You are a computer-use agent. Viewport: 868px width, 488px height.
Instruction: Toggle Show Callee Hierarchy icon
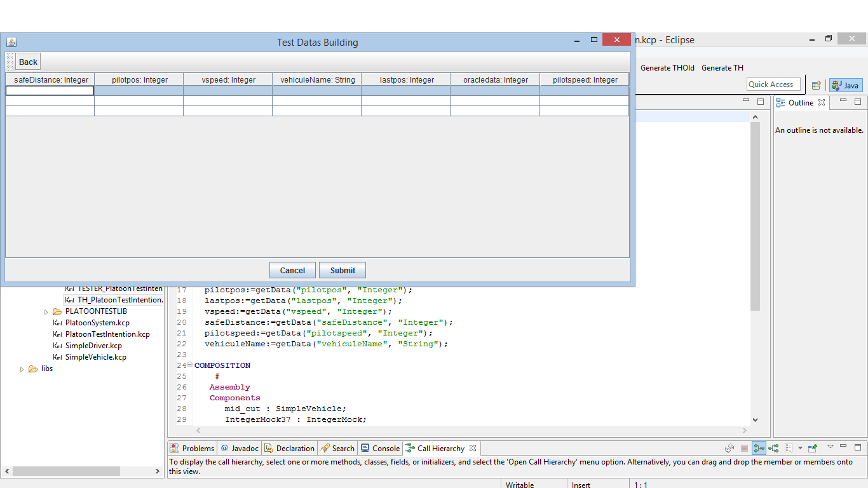(x=773, y=449)
